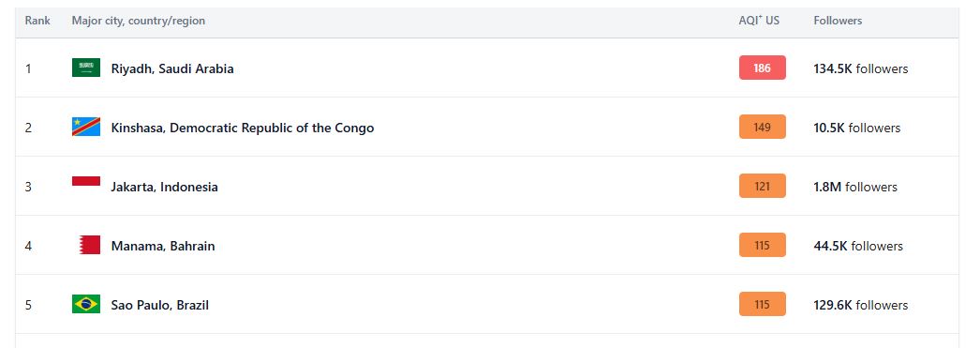
Task: Click the red 186 AQI badge
Action: (762, 68)
